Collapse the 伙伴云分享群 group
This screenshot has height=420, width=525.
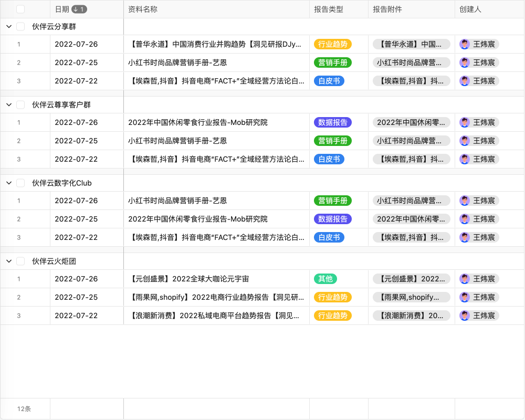pos(8,26)
